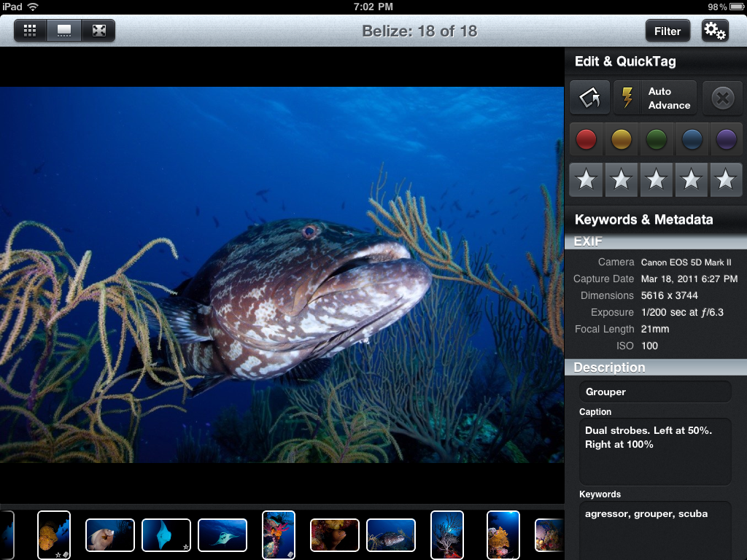Collapse the Description section header
The width and height of the screenshot is (747, 560).
(x=656, y=367)
